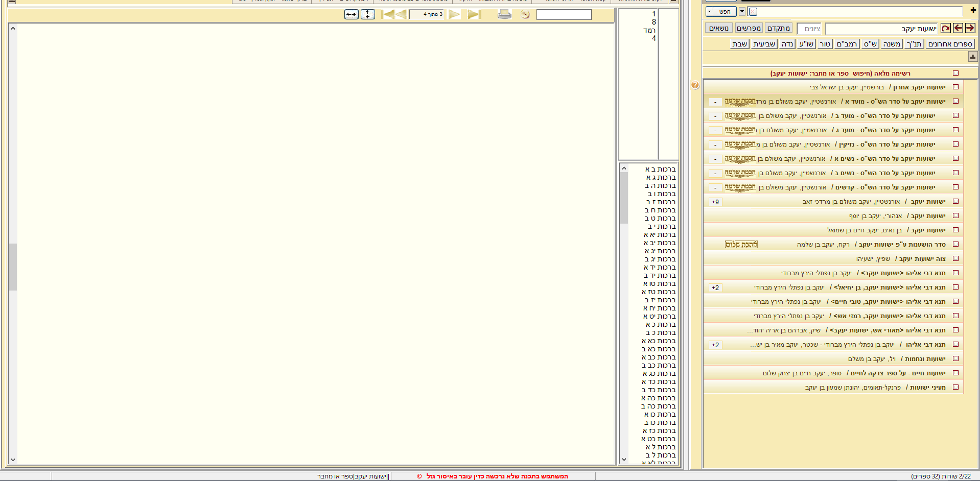Click חכמת שלמה logo in מועד א row
Image resolution: width=980 pixels, height=481 pixels.
pos(740,102)
